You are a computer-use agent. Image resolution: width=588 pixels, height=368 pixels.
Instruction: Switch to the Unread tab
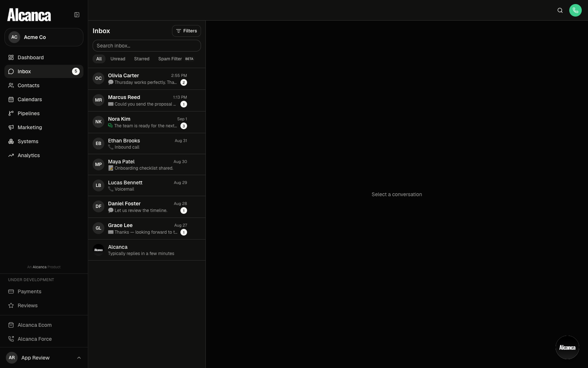pos(118,59)
